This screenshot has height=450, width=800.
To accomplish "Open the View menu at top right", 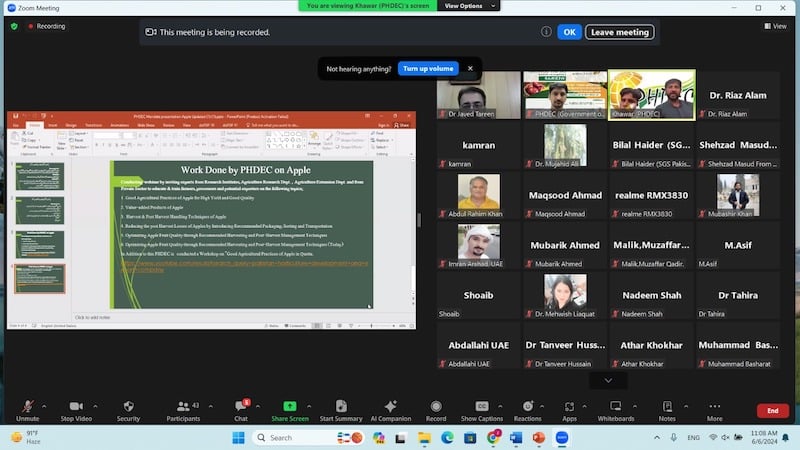I will [x=774, y=26].
